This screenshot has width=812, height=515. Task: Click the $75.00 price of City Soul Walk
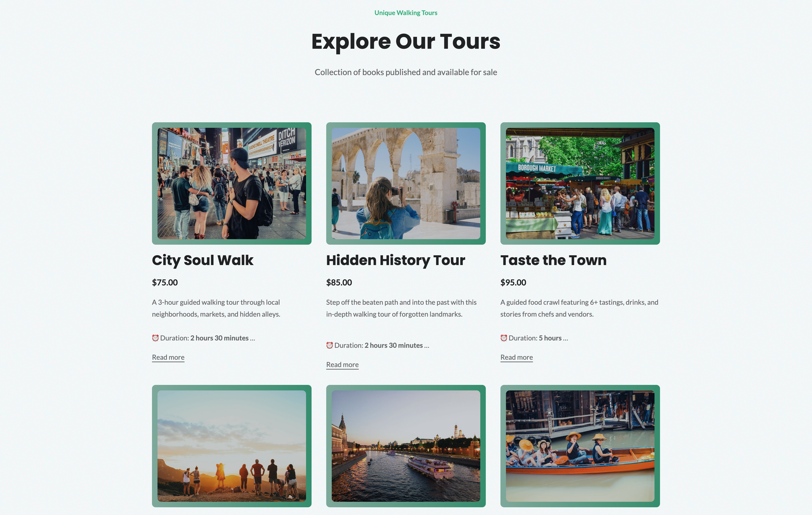[x=165, y=282]
